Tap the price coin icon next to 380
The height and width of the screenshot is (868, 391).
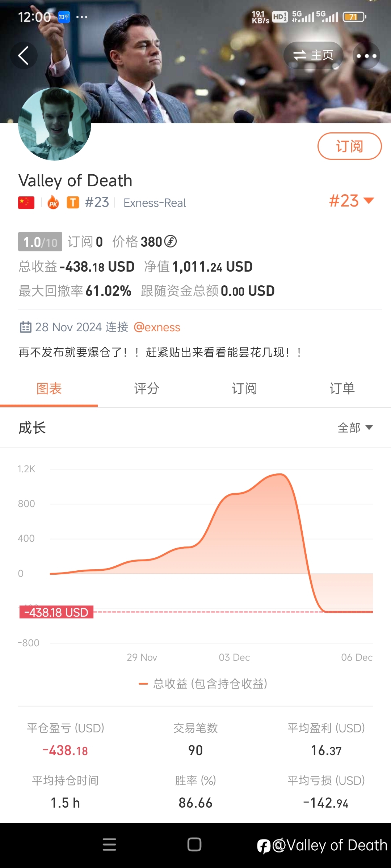point(171,241)
